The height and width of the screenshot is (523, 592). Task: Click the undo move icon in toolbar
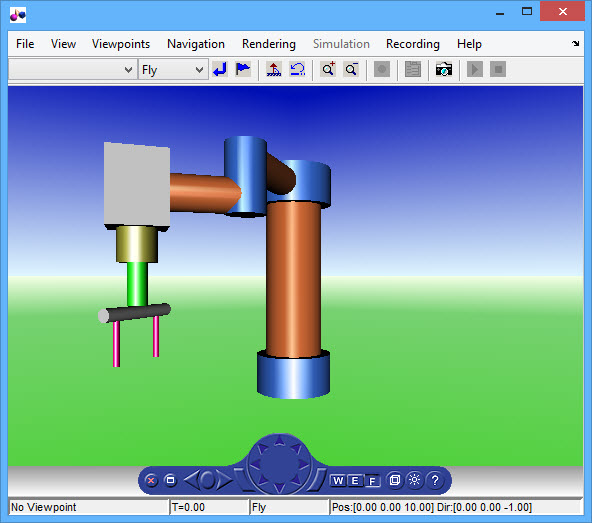297,69
